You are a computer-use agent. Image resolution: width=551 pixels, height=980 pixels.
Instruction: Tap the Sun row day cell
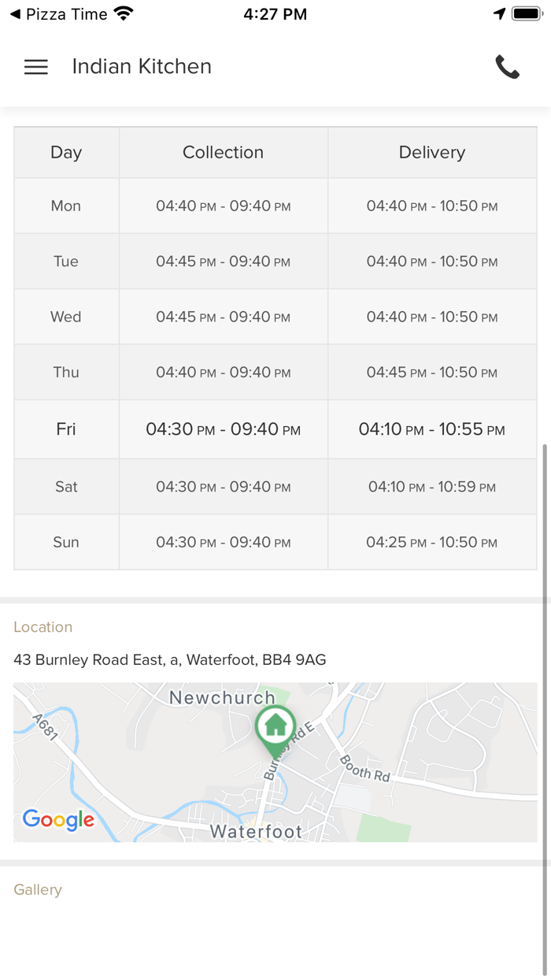pyautogui.click(x=66, y=542)
